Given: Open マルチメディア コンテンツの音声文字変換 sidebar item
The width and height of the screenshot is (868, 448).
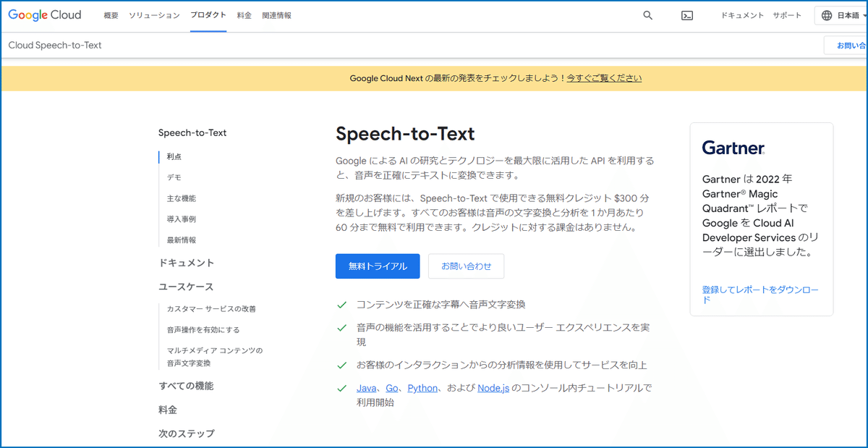Looking at the screenshot, I should pos(214,357).
